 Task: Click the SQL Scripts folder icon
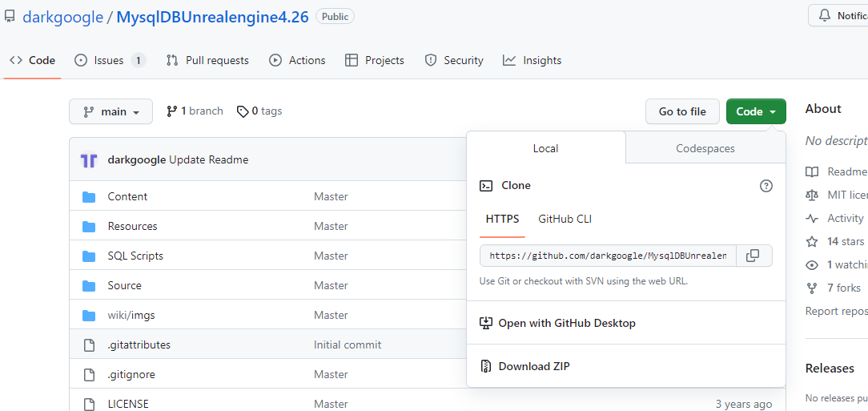click(89, 256)
